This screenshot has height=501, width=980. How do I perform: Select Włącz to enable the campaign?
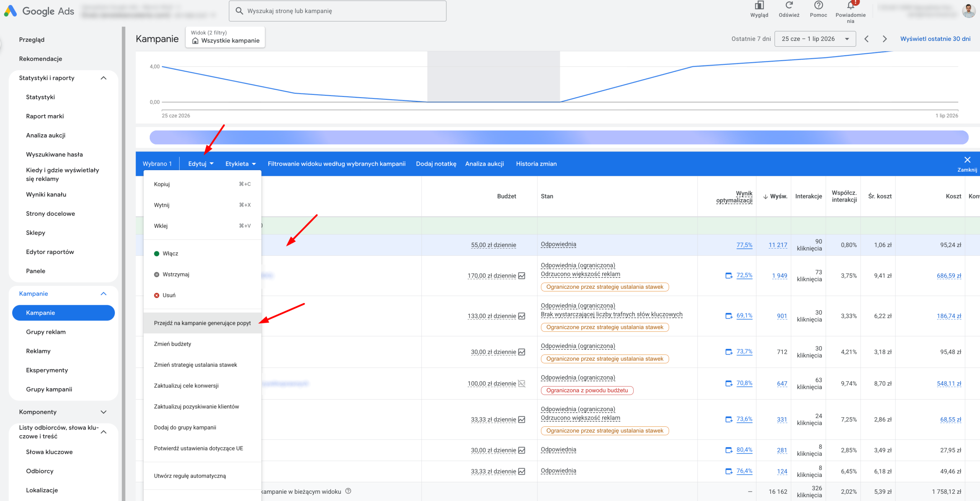pos(202,254)
